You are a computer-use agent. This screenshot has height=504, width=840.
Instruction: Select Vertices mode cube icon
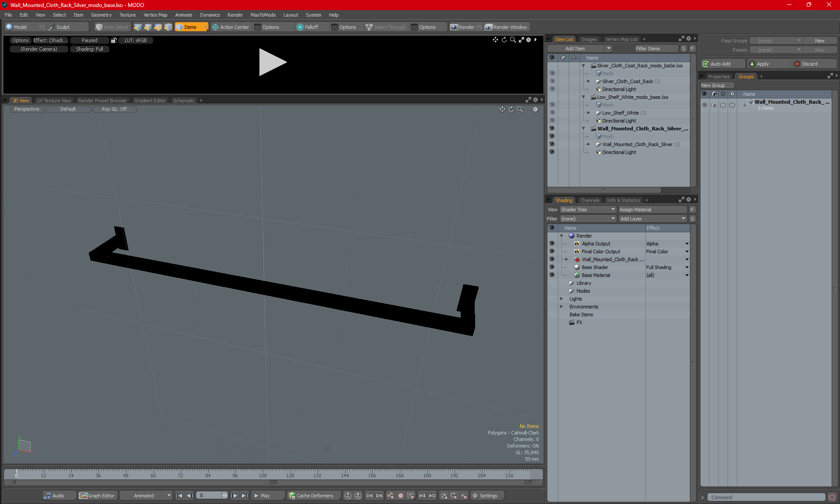(x=138, y=27)
